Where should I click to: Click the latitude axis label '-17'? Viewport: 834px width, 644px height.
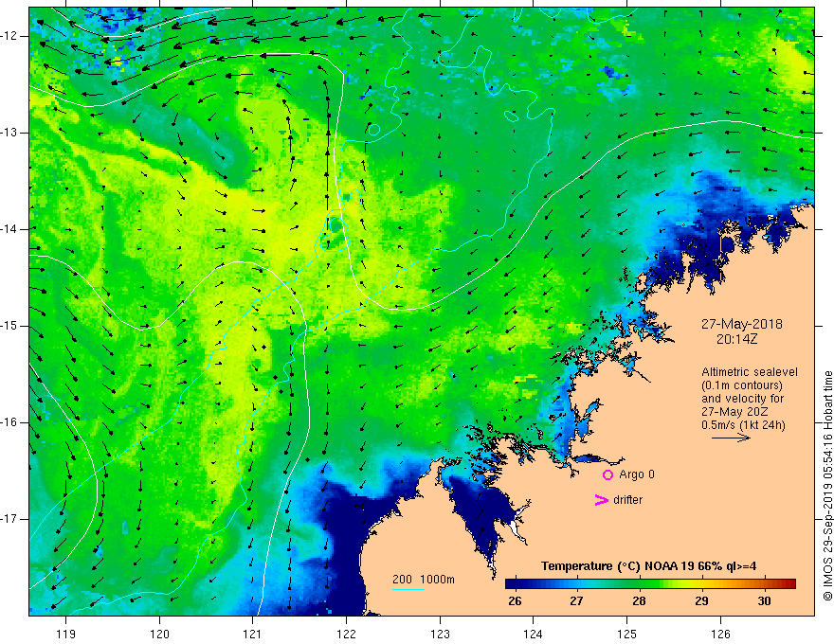(9, 519)
